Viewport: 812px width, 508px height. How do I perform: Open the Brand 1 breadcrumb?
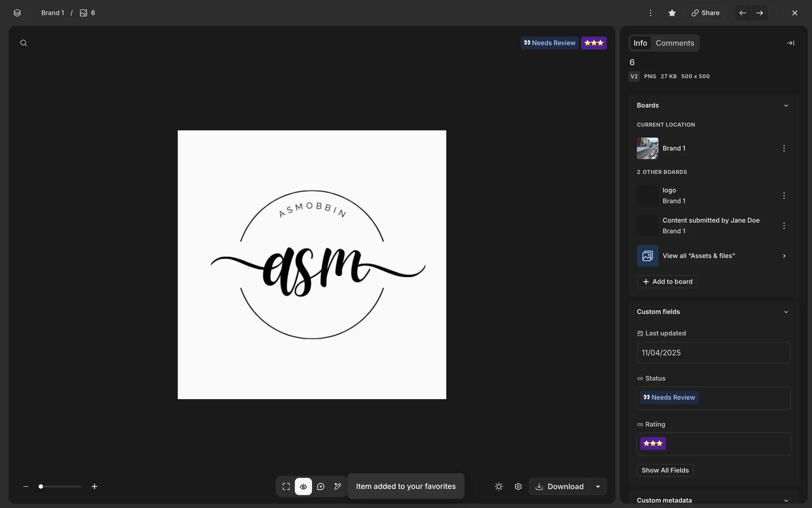point(52,13)
